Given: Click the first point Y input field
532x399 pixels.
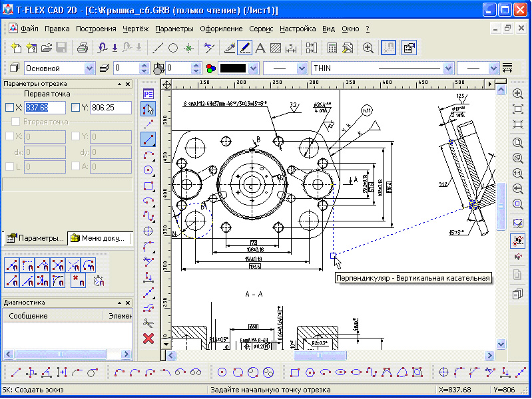Looking at the screenshot, I should point(111,108).
